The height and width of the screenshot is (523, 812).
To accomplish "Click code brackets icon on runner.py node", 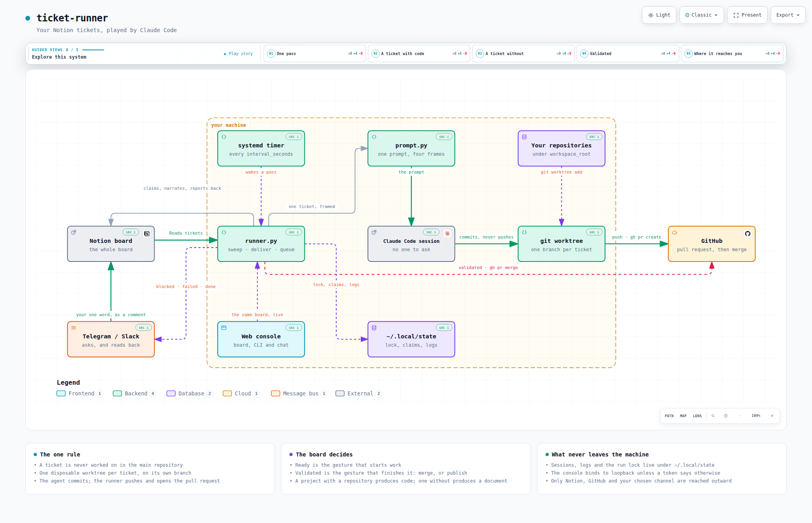I will point(224,232).
